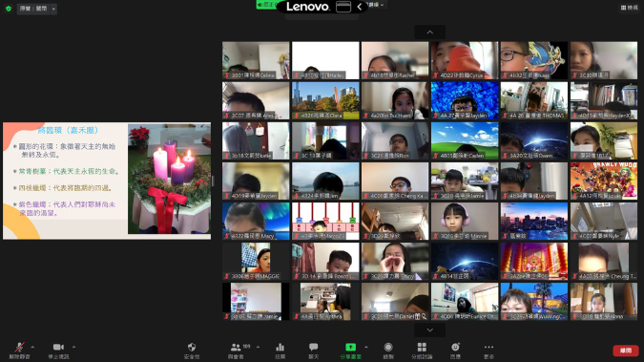The width and height of the screenshot is (644, 362).
Task: Open the Participants panel
Action: pos(236,351)
